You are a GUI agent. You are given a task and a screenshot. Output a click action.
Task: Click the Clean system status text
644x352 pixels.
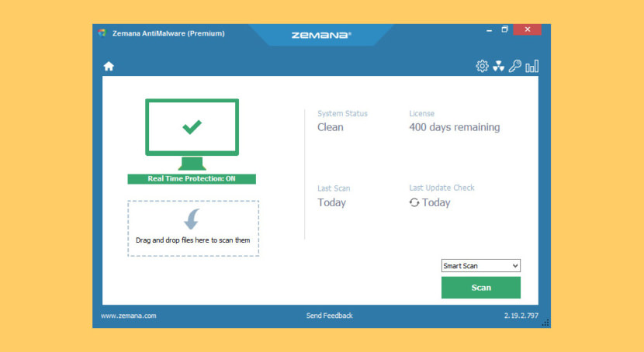pos(331,127)
